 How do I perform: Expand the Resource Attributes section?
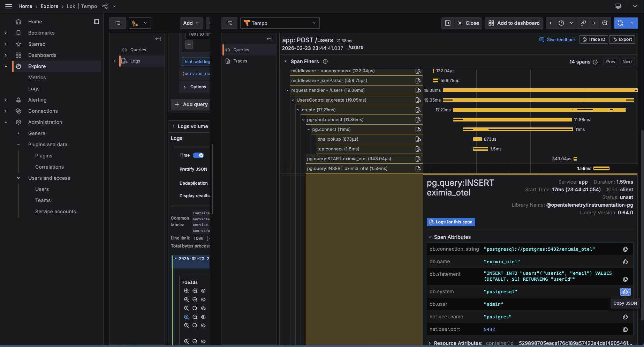(430, 343)
